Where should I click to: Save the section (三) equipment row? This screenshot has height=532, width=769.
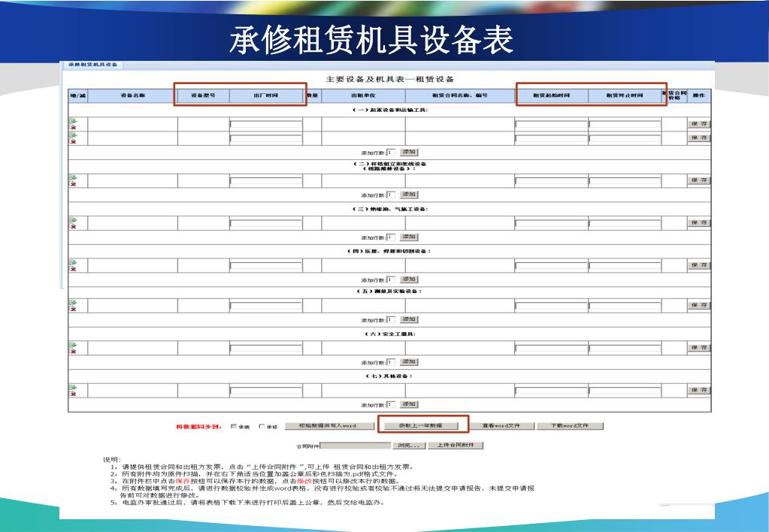[699, 222]
